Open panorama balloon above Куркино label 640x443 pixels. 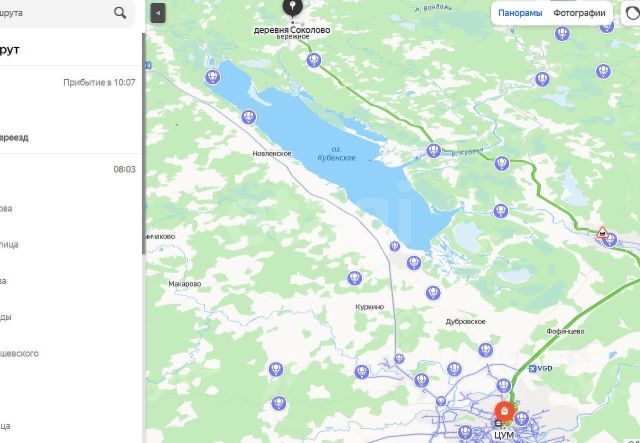(x=354, y=278)
